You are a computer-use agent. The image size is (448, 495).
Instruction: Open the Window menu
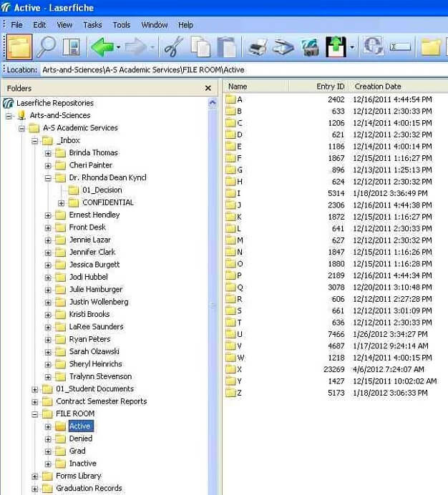point(155,24)
